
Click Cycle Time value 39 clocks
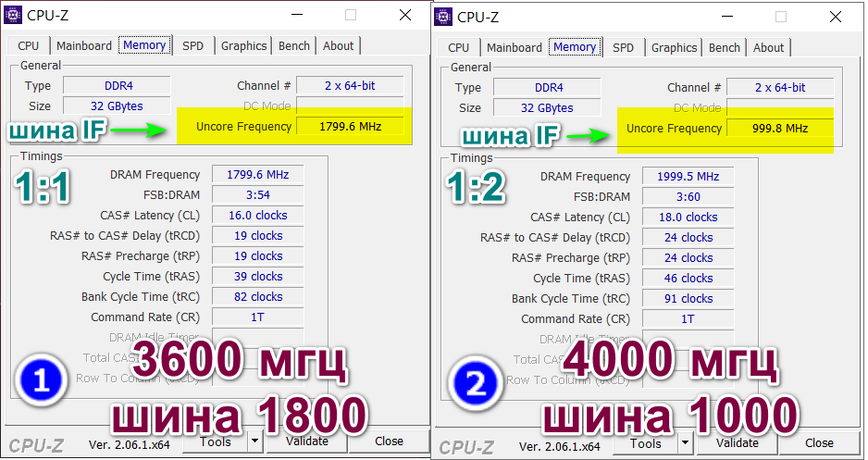(x=258, y=276)
